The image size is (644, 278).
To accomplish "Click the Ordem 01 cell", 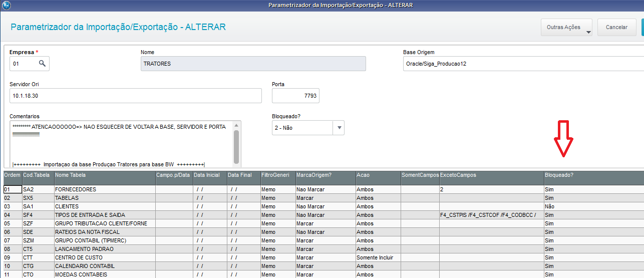I will tap(13, 190).
